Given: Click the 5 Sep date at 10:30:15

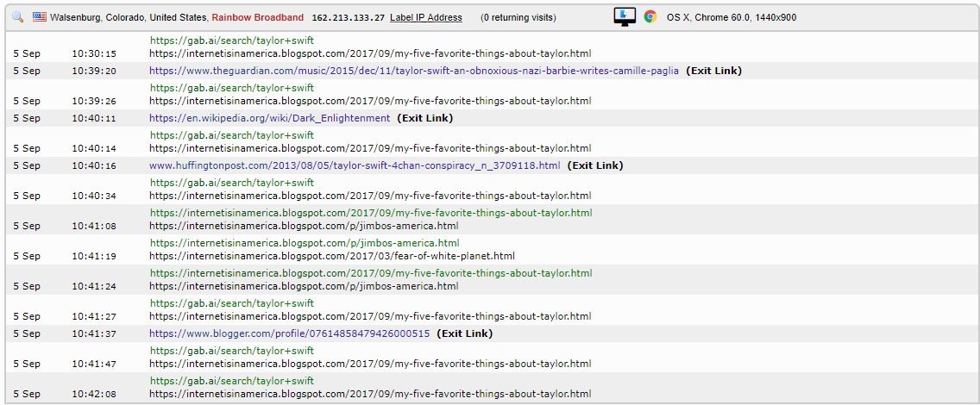Looking at the screenshot, I should [x=27, y=53].
